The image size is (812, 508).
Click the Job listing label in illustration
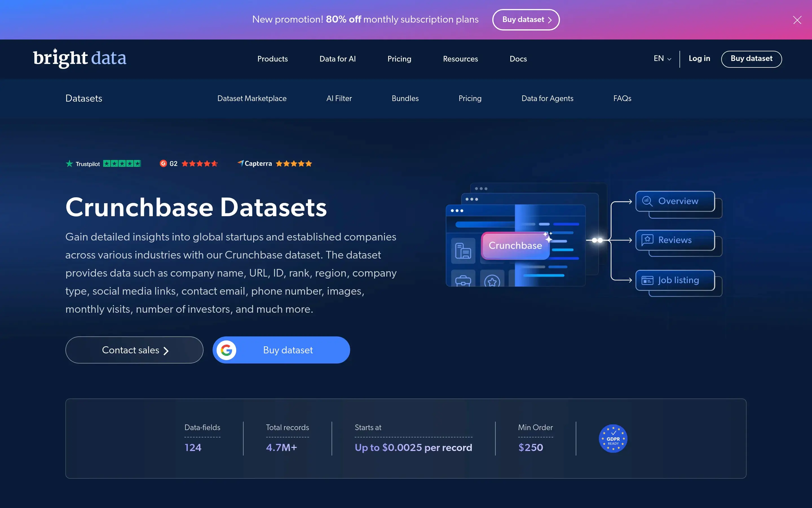(x=678, y=280)
